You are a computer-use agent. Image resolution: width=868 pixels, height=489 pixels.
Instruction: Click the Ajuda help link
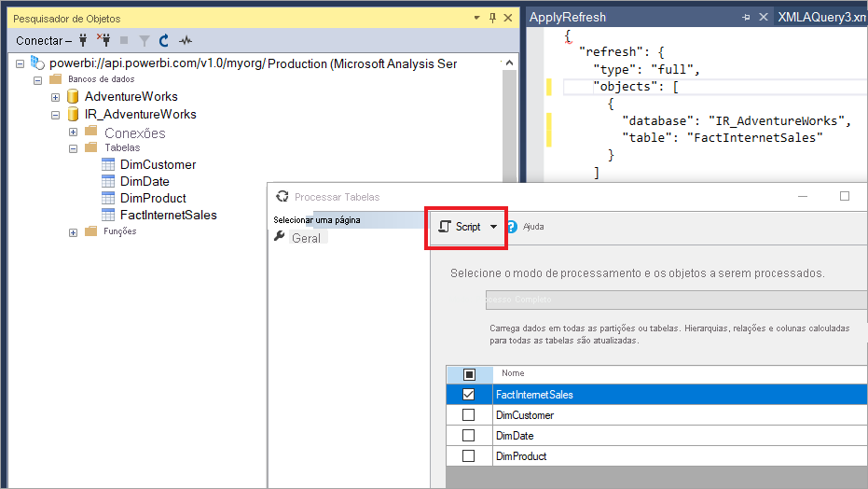[x=533, y=227]
